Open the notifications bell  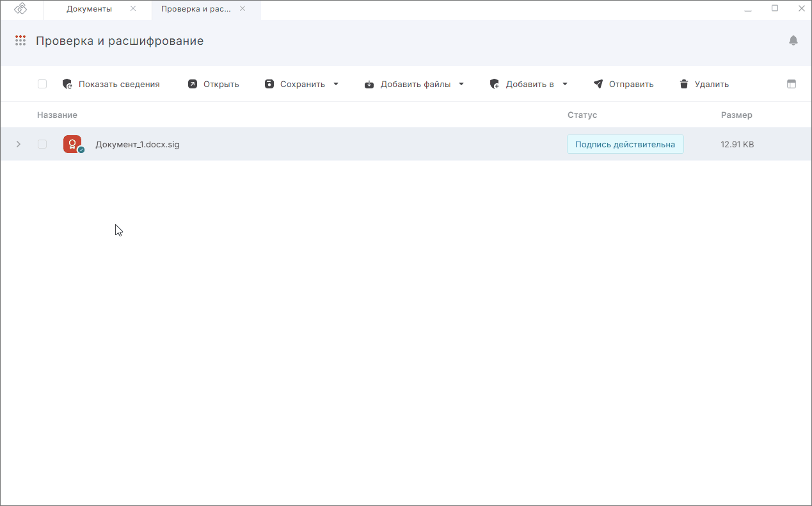coord(793,40)
